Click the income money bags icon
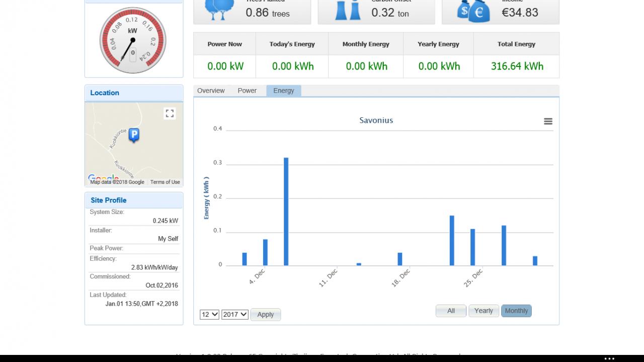This screenshot has width=644, height=362. [473, 11]
